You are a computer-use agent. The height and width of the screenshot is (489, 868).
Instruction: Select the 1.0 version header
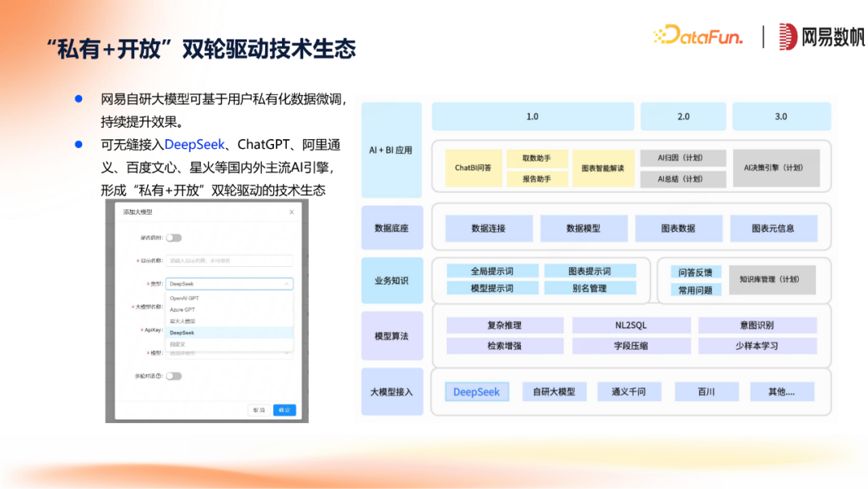click(x=533, y=117)
